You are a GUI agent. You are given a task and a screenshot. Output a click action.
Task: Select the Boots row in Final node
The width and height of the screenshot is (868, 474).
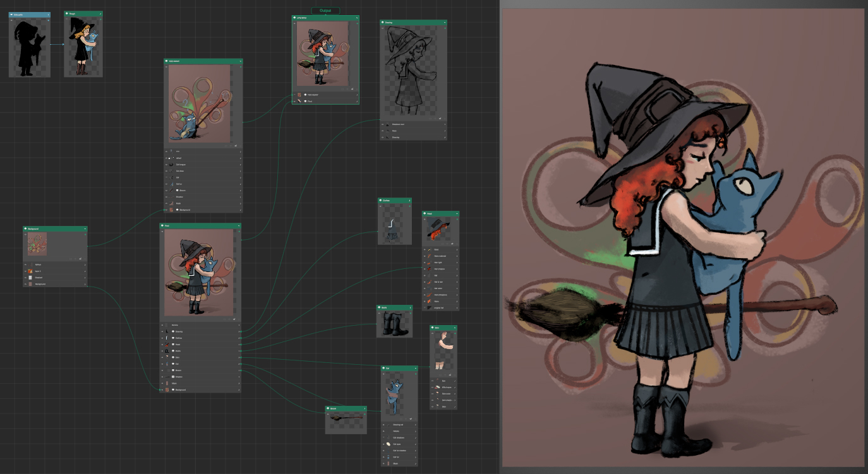click(200, 351)
